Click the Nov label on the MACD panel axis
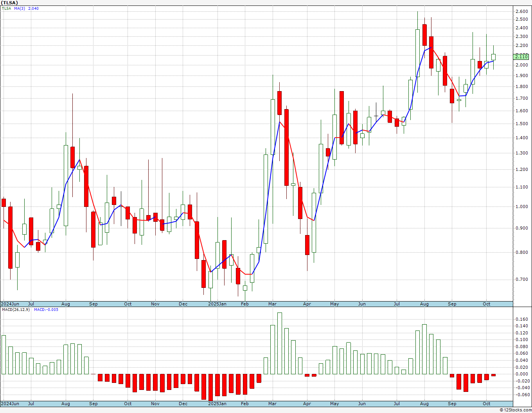532x413 pixels. (155, 404)
